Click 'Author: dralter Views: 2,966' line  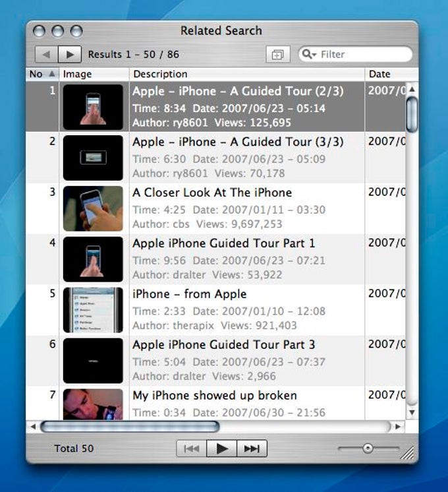[x=204, y=376]
